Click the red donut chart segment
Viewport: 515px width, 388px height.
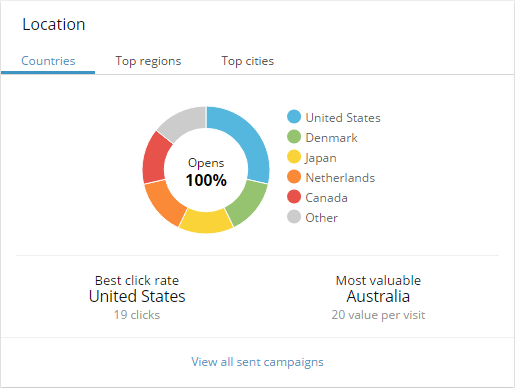155,160
